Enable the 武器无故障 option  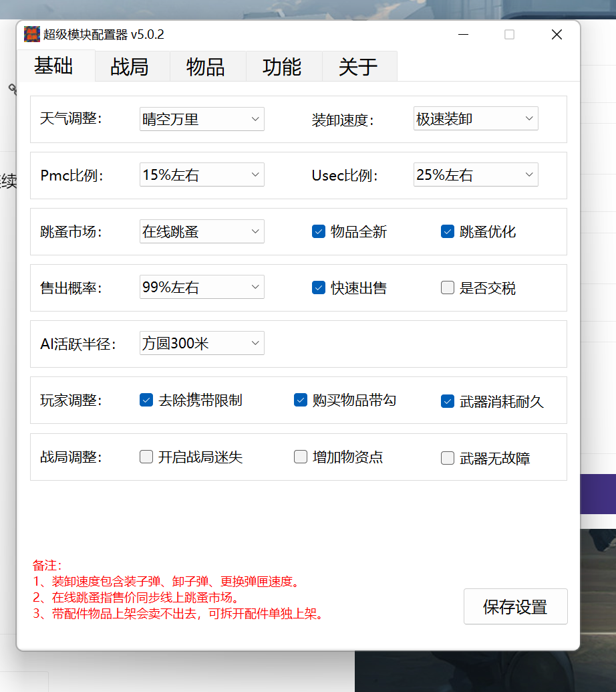(x=447, y=457)
